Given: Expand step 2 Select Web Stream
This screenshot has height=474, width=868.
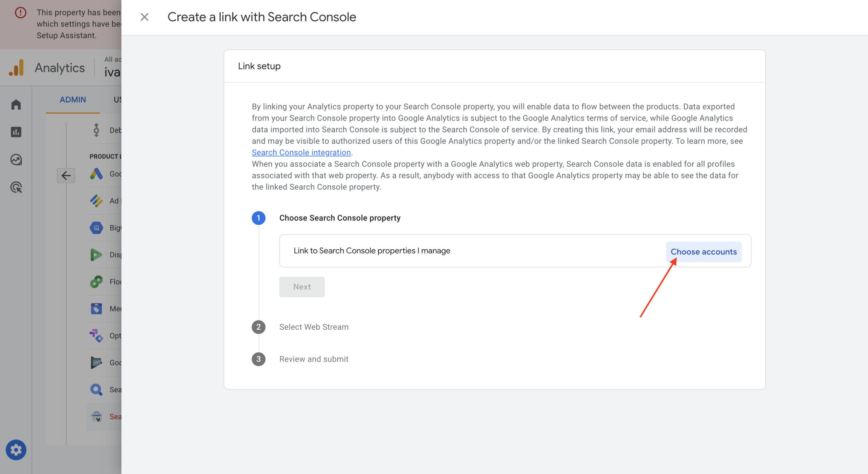Looking at the screenshot, I should (314, 327).
